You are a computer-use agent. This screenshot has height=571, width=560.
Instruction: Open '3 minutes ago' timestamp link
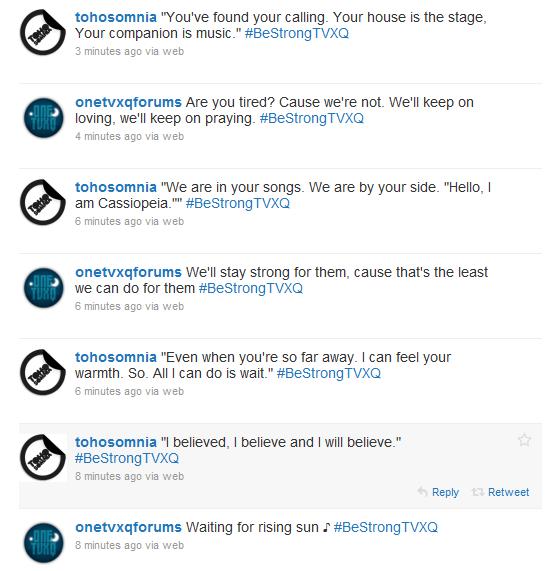tap(109, 51)
